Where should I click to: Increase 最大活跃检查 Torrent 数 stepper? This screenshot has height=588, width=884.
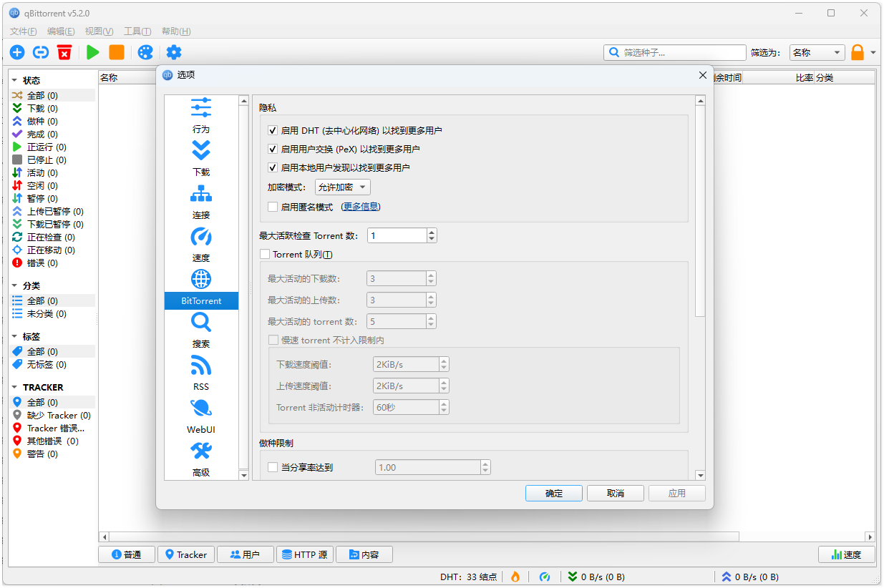(432, 232)
